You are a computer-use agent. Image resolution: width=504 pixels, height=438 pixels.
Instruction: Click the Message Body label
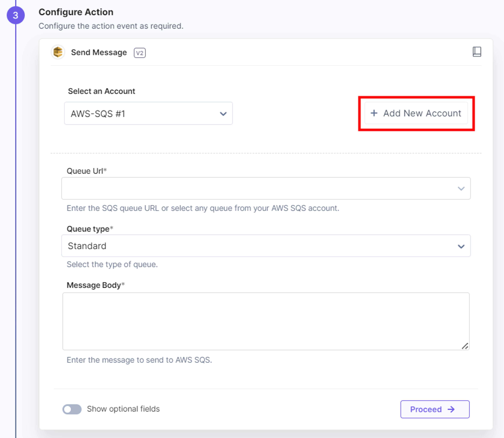click(96, 285)
